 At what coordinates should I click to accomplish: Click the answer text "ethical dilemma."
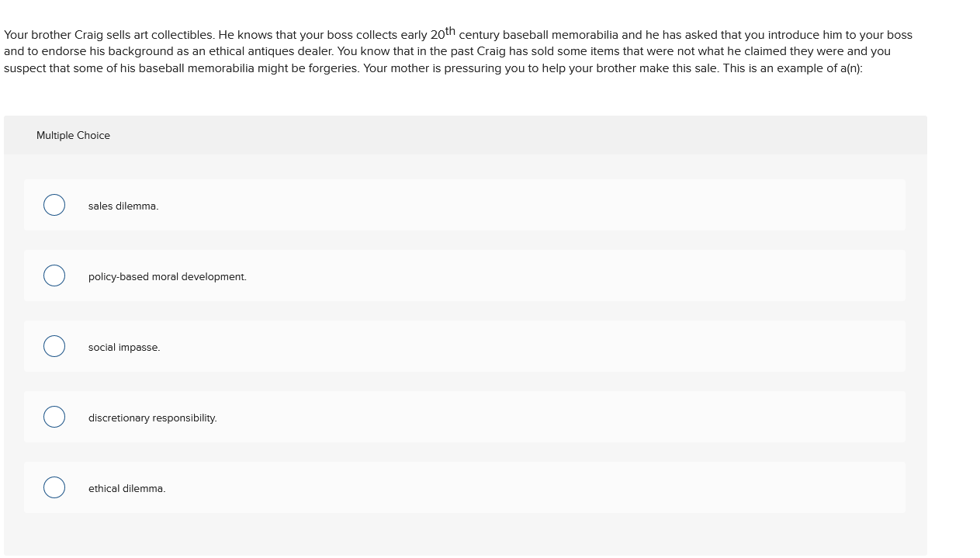[126, 488]
